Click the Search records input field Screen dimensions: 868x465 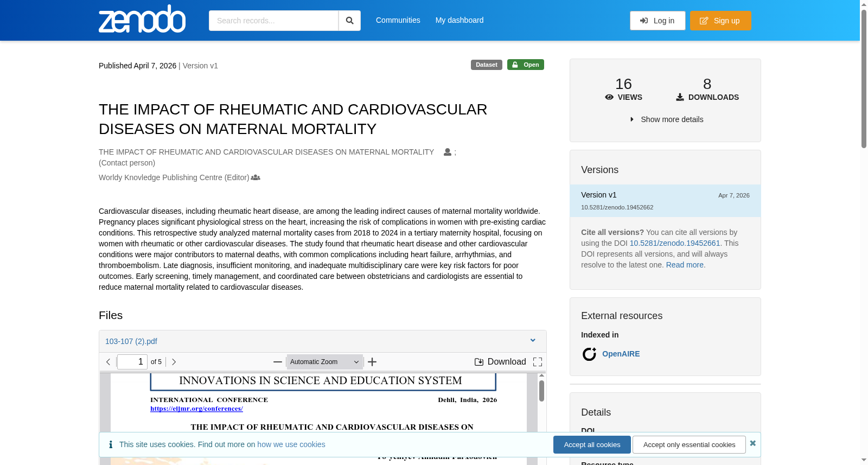(273, 21)
